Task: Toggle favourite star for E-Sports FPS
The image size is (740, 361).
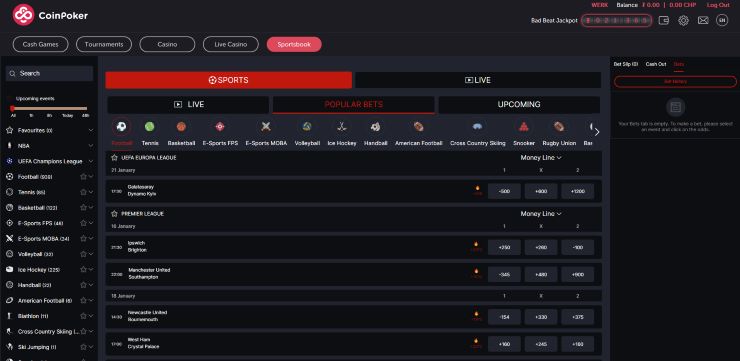Action: (x=84, y=223)
